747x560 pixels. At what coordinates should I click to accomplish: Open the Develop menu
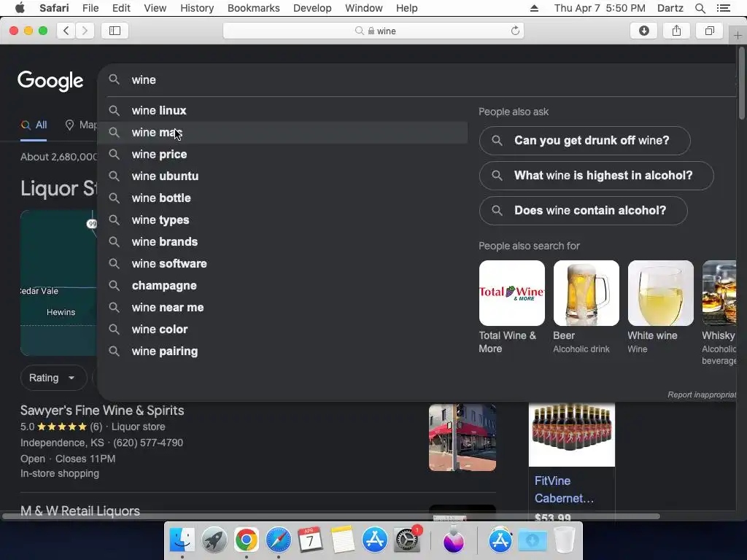click(312, 8)
